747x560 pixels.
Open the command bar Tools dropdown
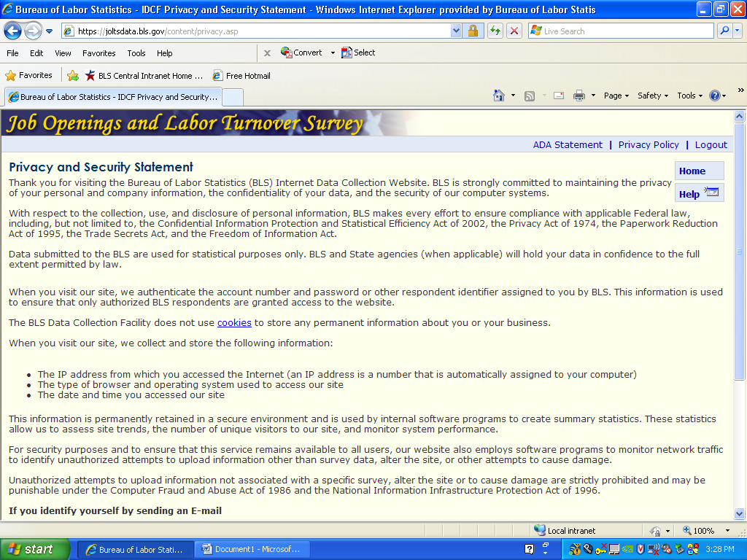tap(690, 96)
